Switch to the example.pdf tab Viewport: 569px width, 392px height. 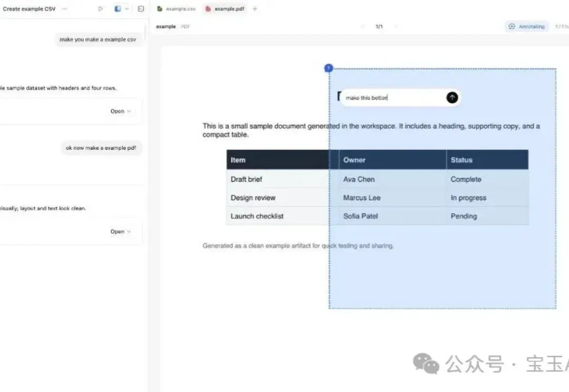pos(225,9)
